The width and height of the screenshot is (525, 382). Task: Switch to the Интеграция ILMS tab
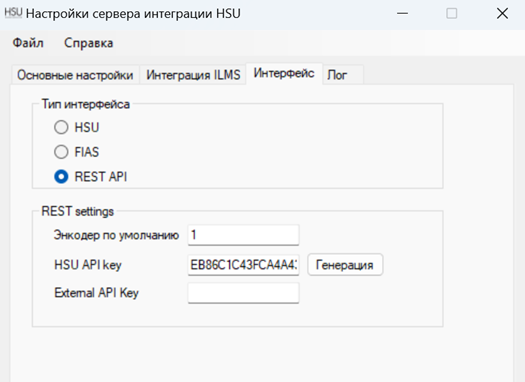[193, 75]
